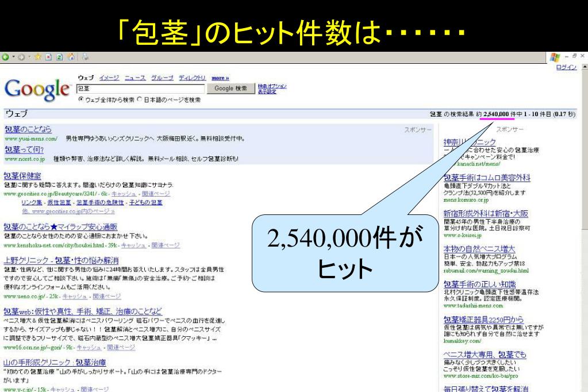Screen dimensions: 588x392
Task: Open the more » link above search box
Action: (x=220, y=78)
